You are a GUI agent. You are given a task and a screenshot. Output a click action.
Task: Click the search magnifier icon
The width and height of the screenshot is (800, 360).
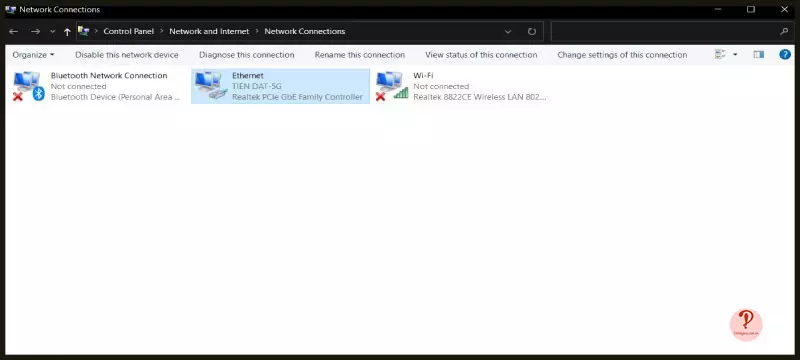tap(784, 32)
